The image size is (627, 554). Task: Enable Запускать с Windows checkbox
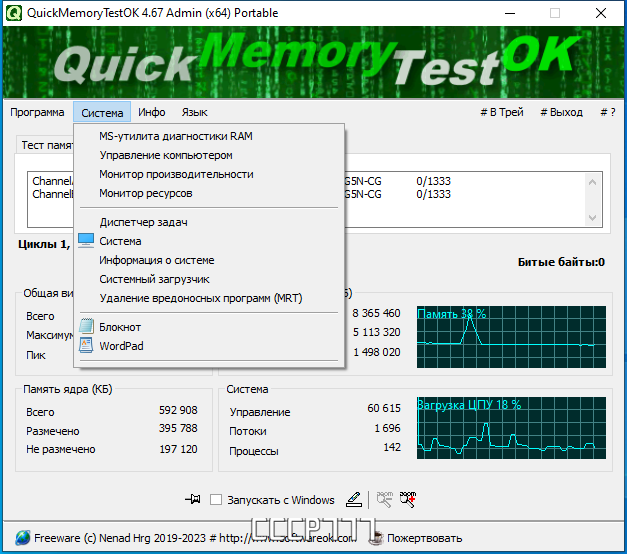(x=216, y=500)
